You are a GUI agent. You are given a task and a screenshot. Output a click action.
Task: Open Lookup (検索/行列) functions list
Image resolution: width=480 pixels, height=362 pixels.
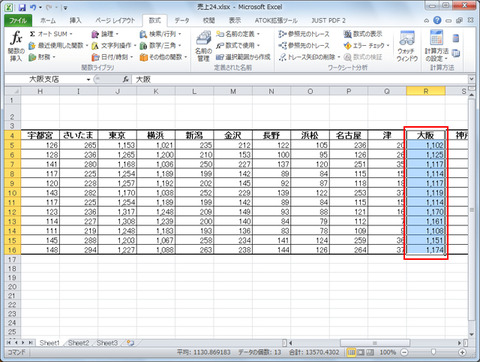click(160, 34)
